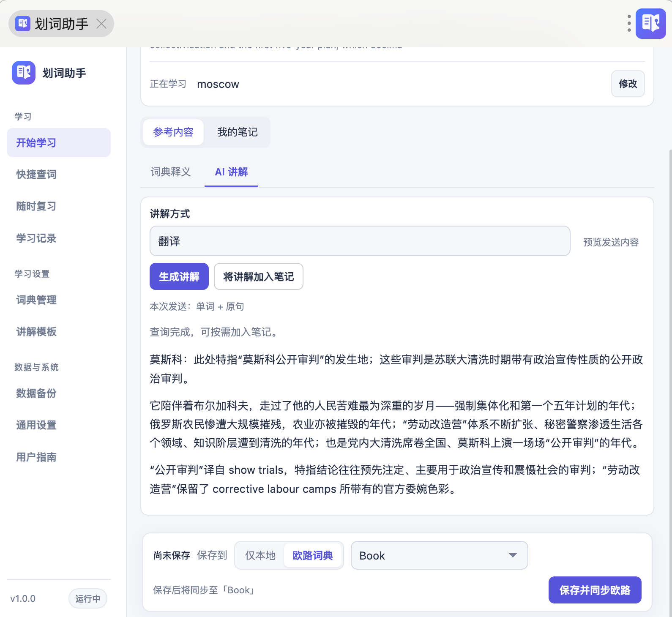Click the 查询完成，可按需加入笔记 status text
672x617 pixels.
(x=215, y=332)
